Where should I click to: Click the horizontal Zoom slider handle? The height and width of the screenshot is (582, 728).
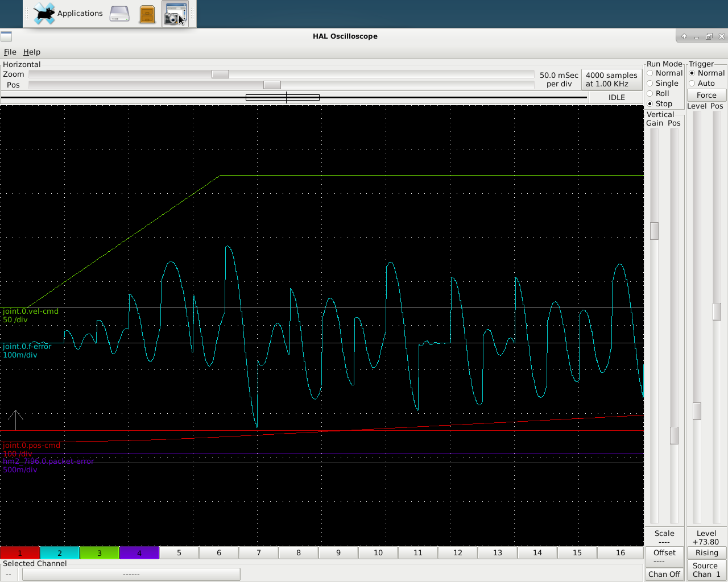click(x=220, y=74)
